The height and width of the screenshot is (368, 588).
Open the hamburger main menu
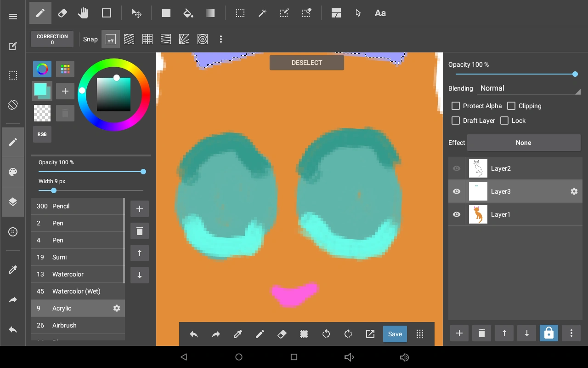pyautogui.click(x=13, y=17)
